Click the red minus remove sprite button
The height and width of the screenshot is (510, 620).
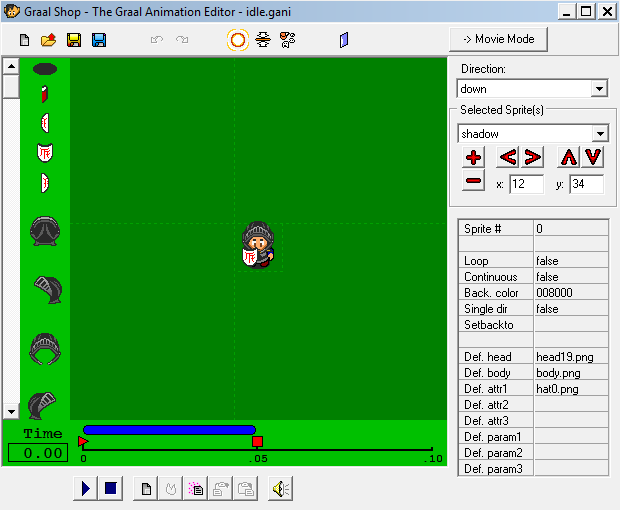[474, 181]
